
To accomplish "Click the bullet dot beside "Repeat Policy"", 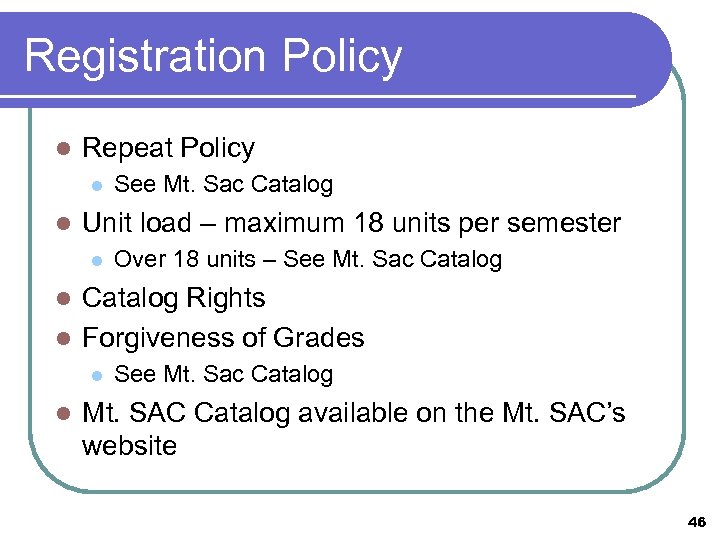I will pos(62,149).
